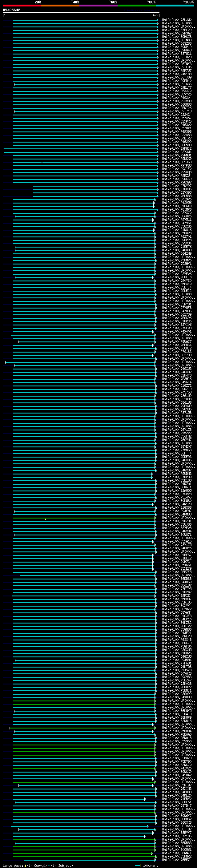The height and width of the screenshot is (868, 197).
Task: Click the UniRef100_A1D826 label
Action: 177,653
